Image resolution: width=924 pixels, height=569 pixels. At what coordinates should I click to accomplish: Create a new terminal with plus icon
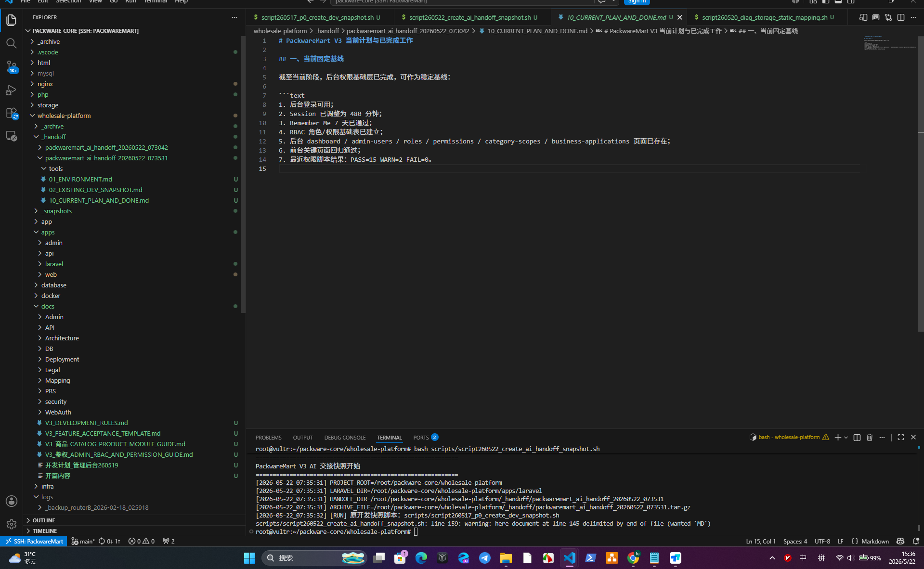click(x=838, y=437)
